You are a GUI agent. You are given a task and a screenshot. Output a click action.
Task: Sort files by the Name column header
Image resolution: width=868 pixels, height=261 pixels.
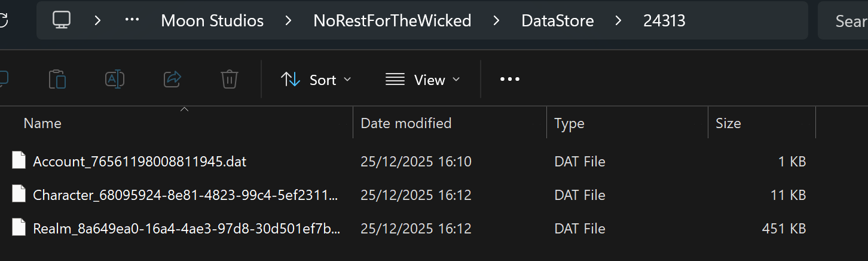(x=42, y=123)
